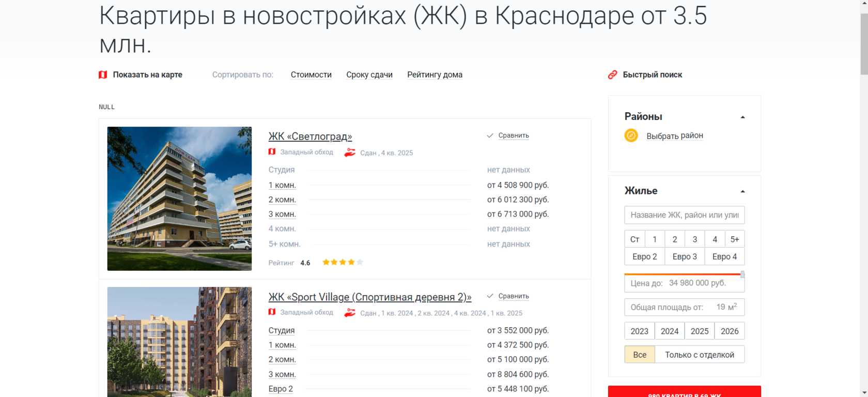Select completion year 2024
Image resolution: width=868 pixels, height=397 pixels.
[670, 331]
